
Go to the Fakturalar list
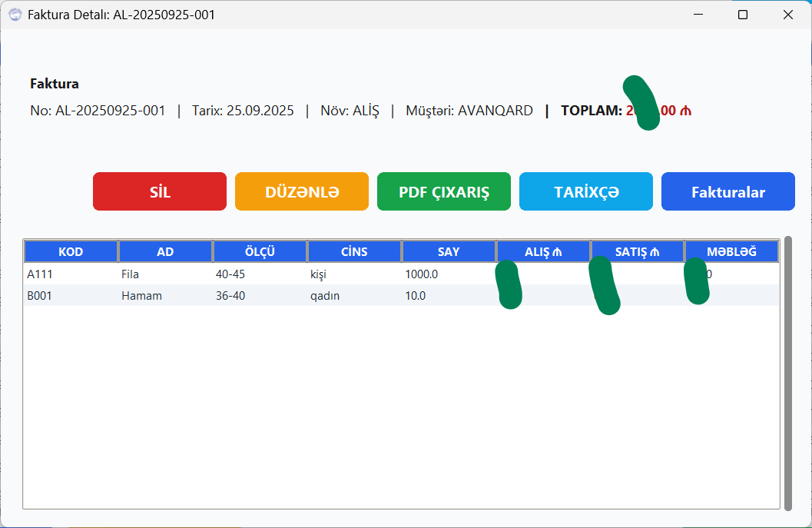coord(727,191)
